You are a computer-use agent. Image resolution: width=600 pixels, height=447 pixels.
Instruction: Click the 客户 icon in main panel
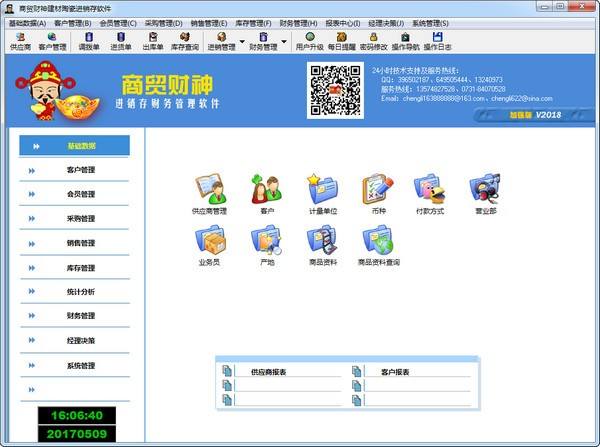pos(266,188)
